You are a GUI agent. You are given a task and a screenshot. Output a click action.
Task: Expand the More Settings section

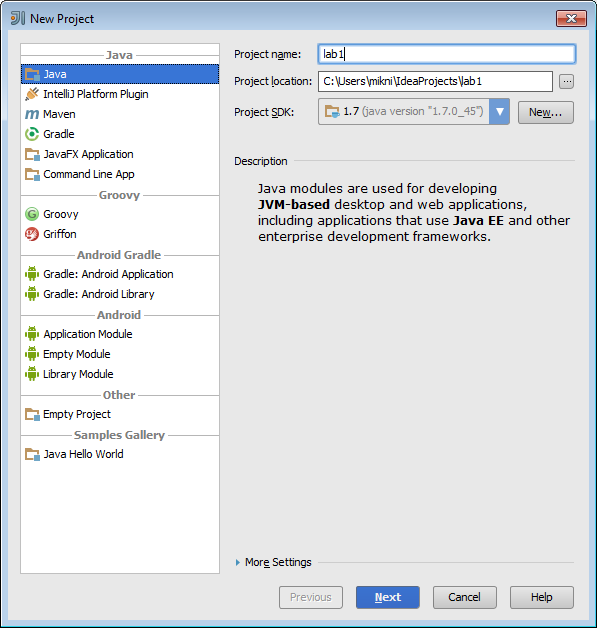coord(273,562)
